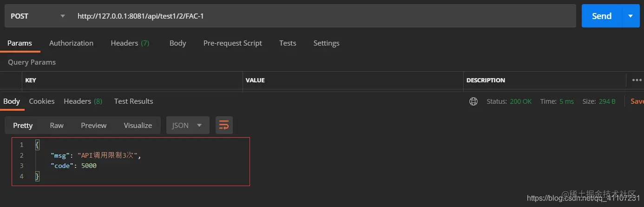The image size is (644, 207).
Task: Open the POST method dropdown
Action: (x=37, y=16)
